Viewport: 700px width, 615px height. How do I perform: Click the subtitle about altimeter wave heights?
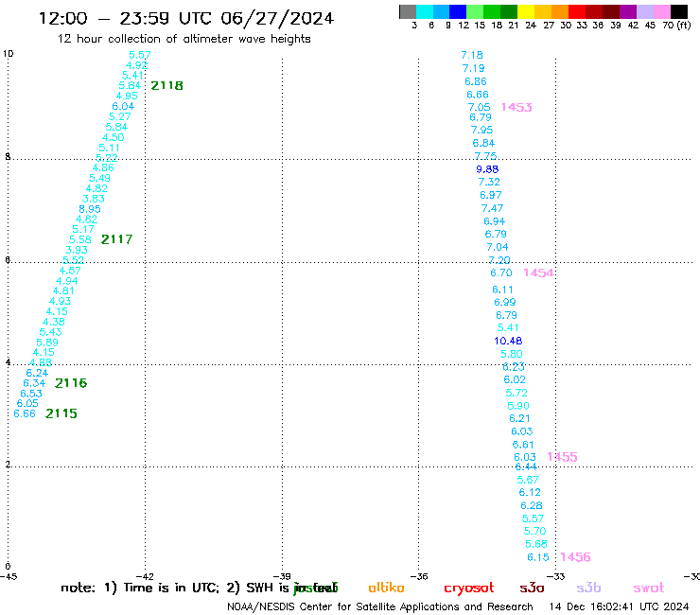pyautogui.click(x=184, y=39)
